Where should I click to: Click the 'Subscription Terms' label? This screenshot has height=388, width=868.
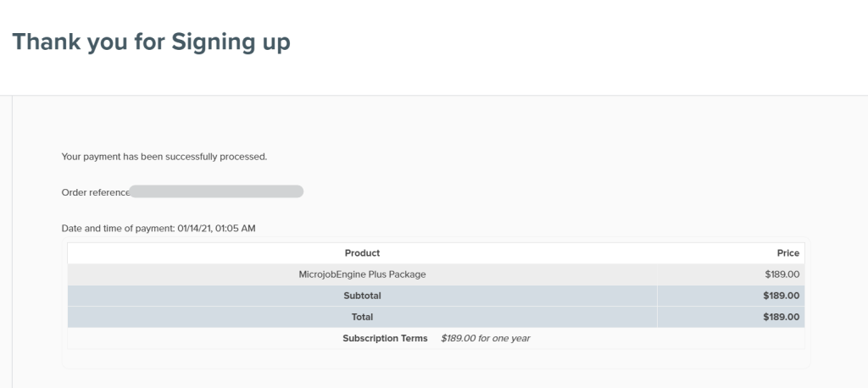tap(385, 338)
